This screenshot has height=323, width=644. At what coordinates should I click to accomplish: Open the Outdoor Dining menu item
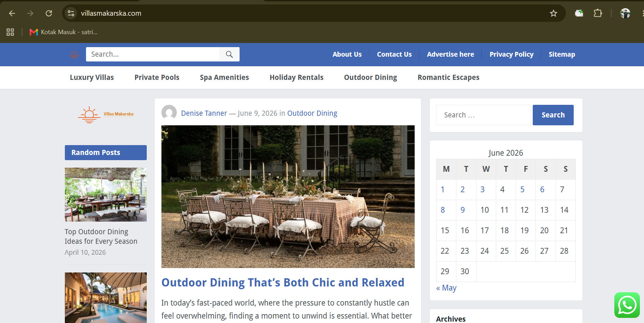(371, 78)
